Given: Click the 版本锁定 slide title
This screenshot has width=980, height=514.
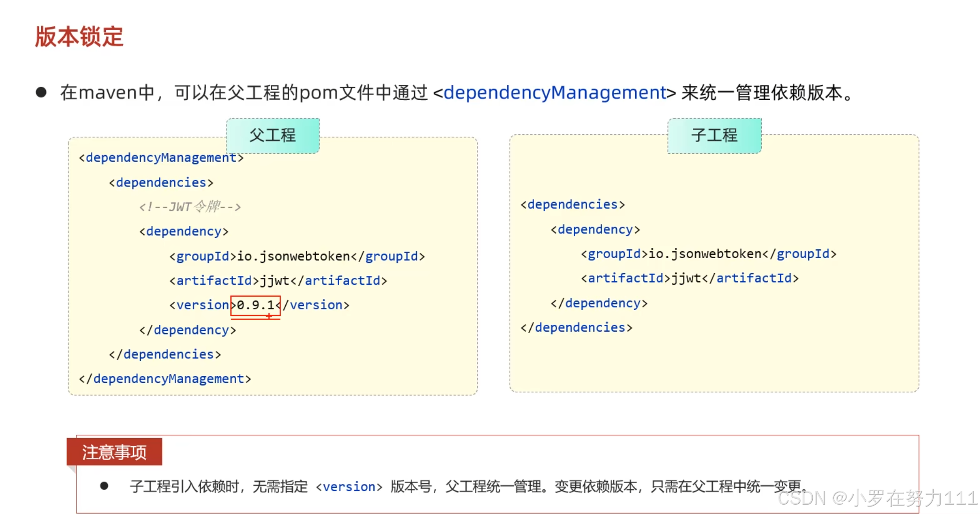Looking at the screenshot, I should point(79,37).
